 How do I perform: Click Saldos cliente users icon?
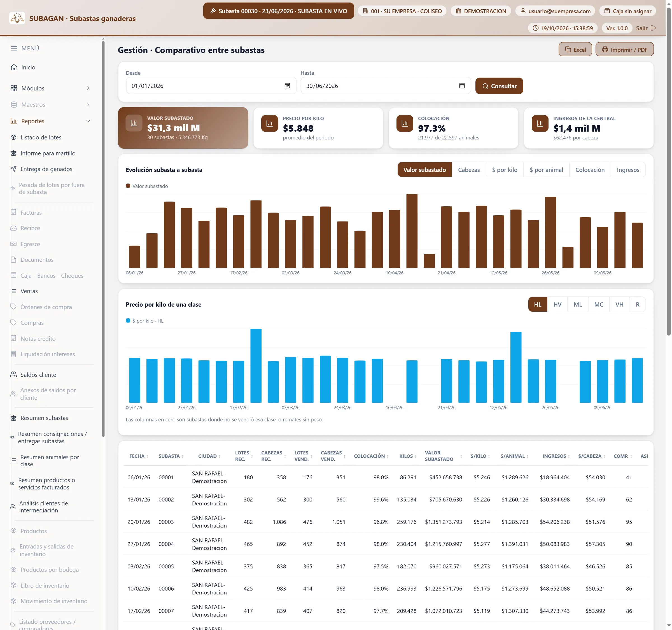(13, 374)
